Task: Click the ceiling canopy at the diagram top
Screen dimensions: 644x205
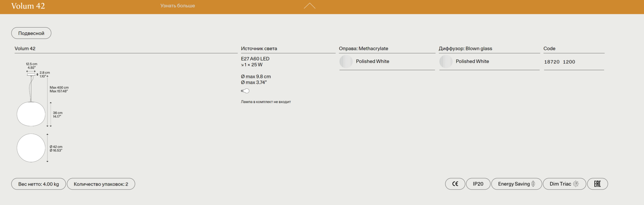Action: [x=31, y=74]
